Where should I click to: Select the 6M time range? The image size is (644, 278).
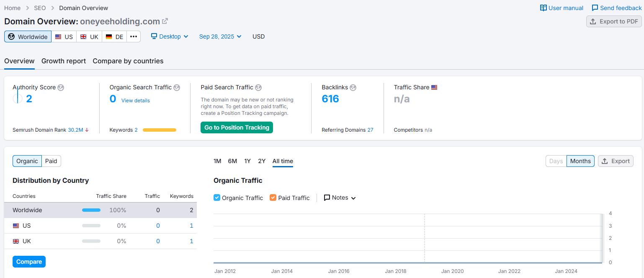[x=232, y=161]
